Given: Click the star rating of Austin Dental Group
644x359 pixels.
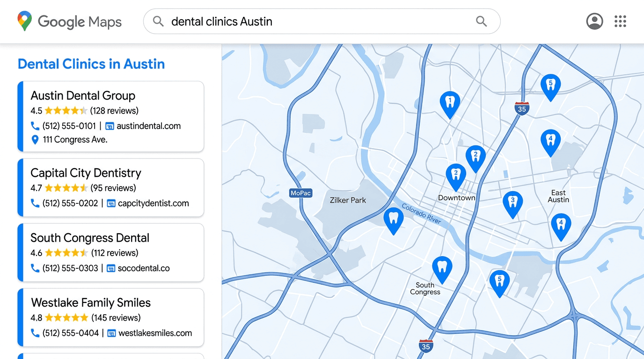Looking at the screenshot, I should tap(66, 111).
